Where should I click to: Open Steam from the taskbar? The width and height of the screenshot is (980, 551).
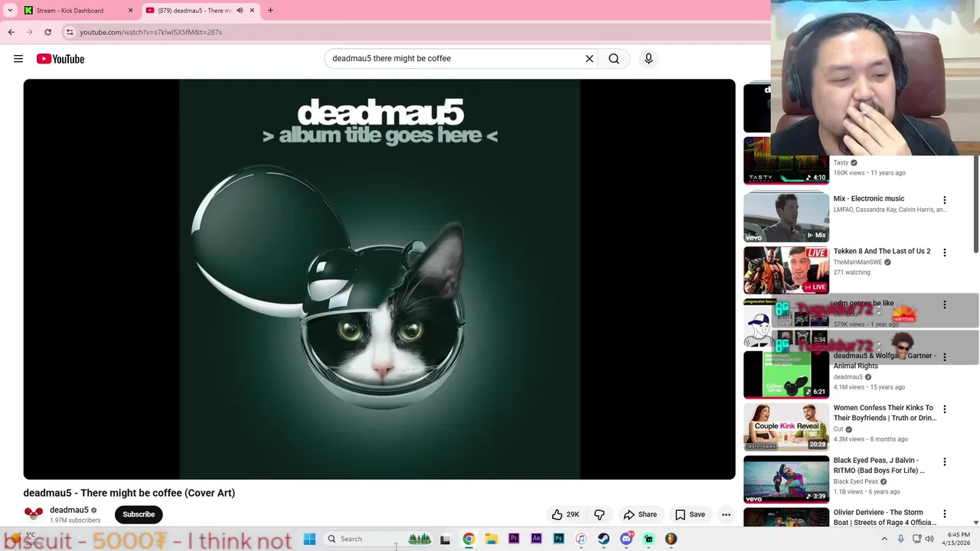pos(603,539)
